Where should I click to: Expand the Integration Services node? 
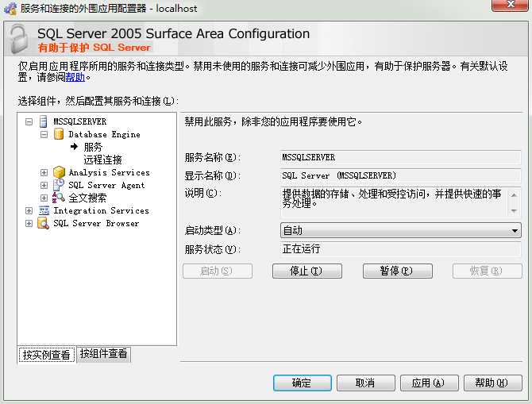tap(29, 210)
